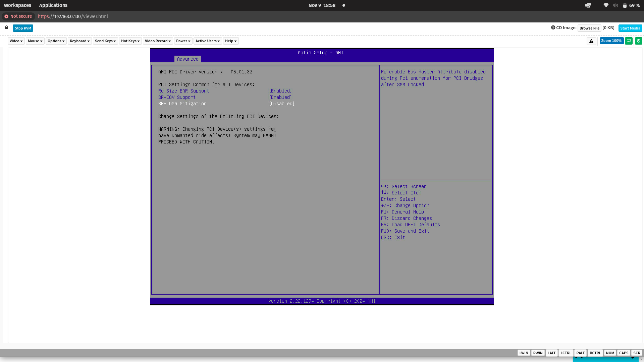Click the lock icon beside Stop KVM

[x=6, y=27]
